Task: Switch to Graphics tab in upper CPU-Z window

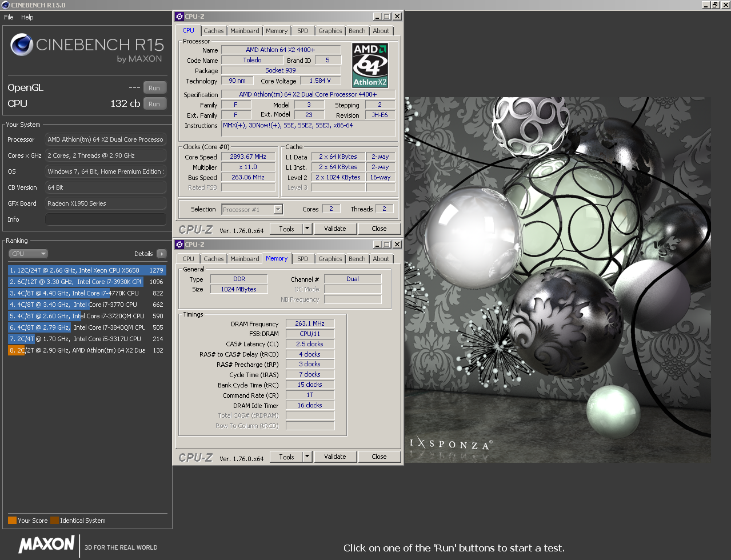Action: pyautogui.click(x=330, y=31)
